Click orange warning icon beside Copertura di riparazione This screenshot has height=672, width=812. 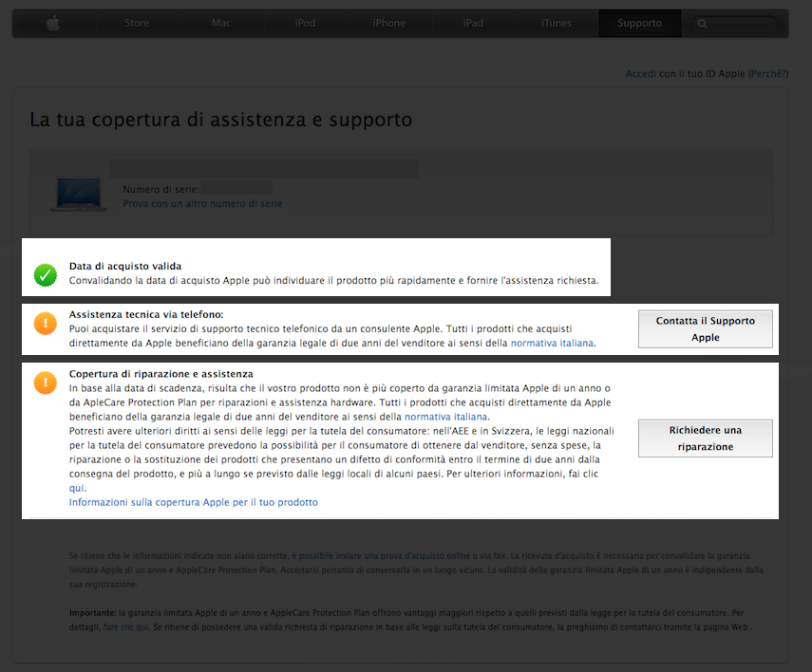coord(46,383)
